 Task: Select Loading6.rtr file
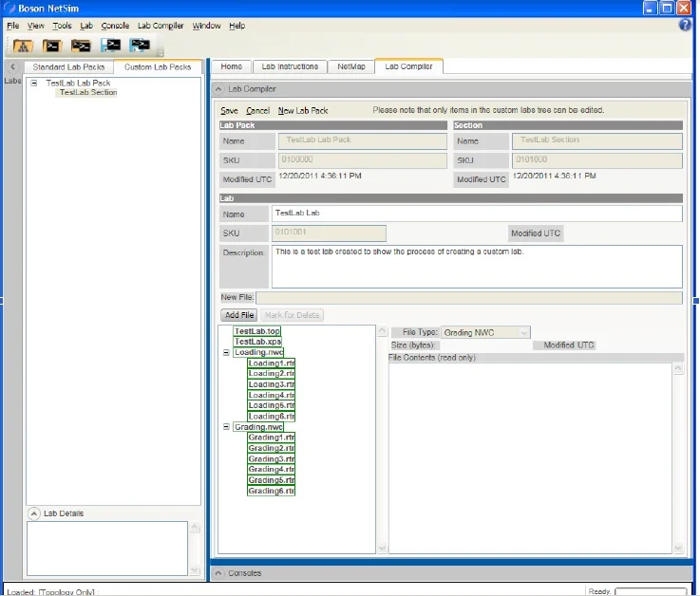coord(271,417)
